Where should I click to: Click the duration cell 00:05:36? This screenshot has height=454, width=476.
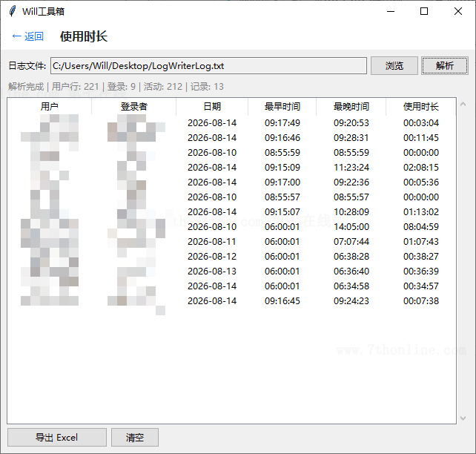coord(420,182)
